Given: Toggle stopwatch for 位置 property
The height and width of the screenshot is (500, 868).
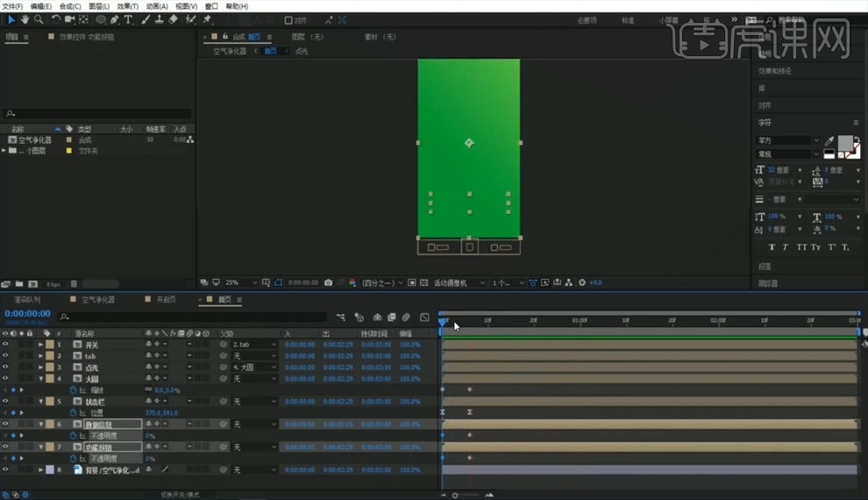Looking at the screenshot, I should point(73,412).
